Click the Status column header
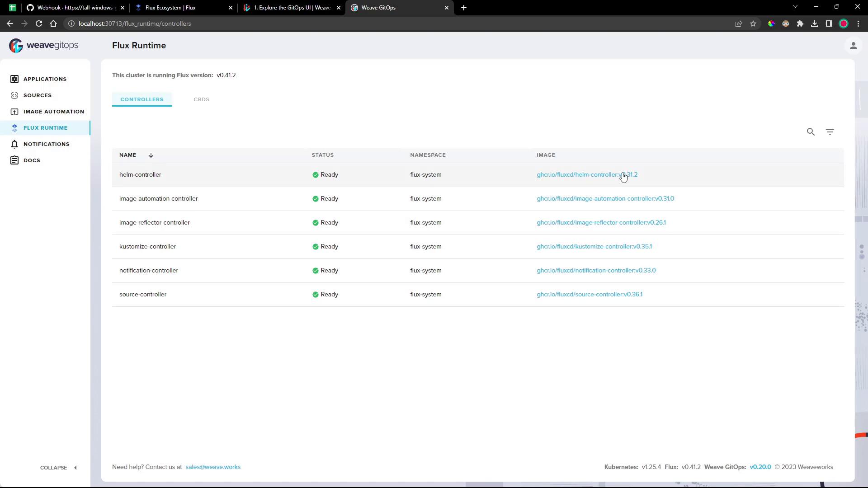Image resolution: width=868 pixels, height=488 pixels. 322,155
